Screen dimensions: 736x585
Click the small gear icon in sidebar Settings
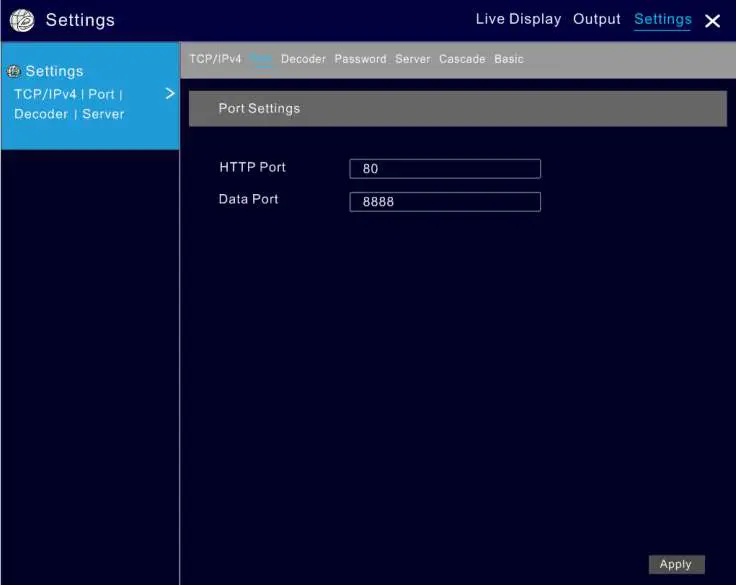14,71
